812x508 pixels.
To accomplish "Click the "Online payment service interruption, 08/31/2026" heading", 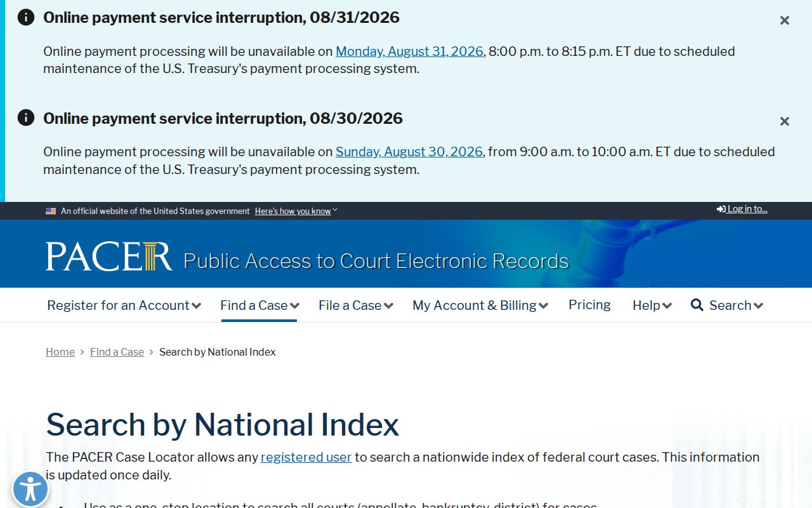I will (x=221, y=17).
